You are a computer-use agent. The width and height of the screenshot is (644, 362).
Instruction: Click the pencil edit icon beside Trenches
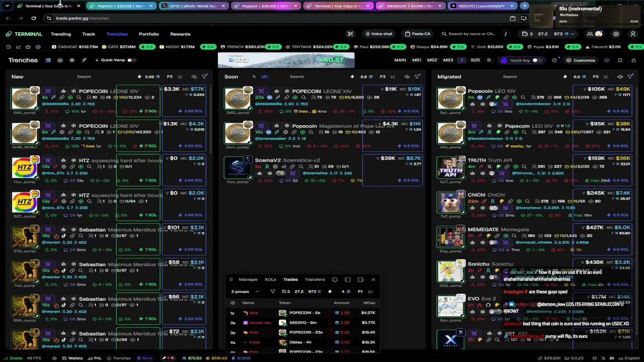84,60
